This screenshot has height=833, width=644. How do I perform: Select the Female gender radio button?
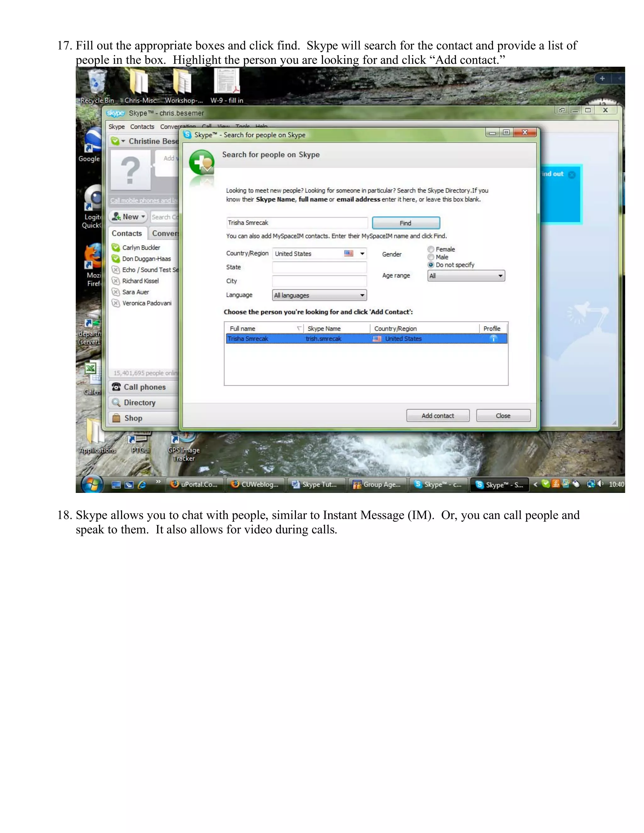(x=431, y=249)
